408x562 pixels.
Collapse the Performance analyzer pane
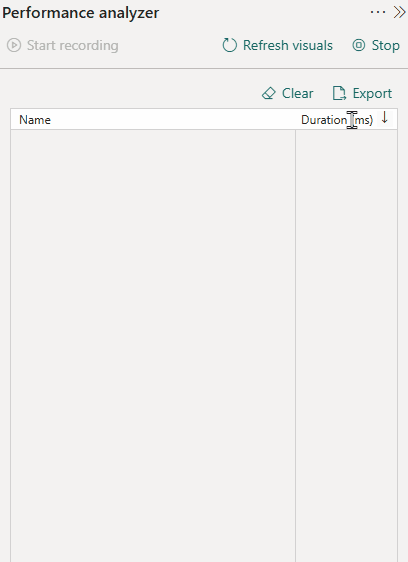[399, 12]
